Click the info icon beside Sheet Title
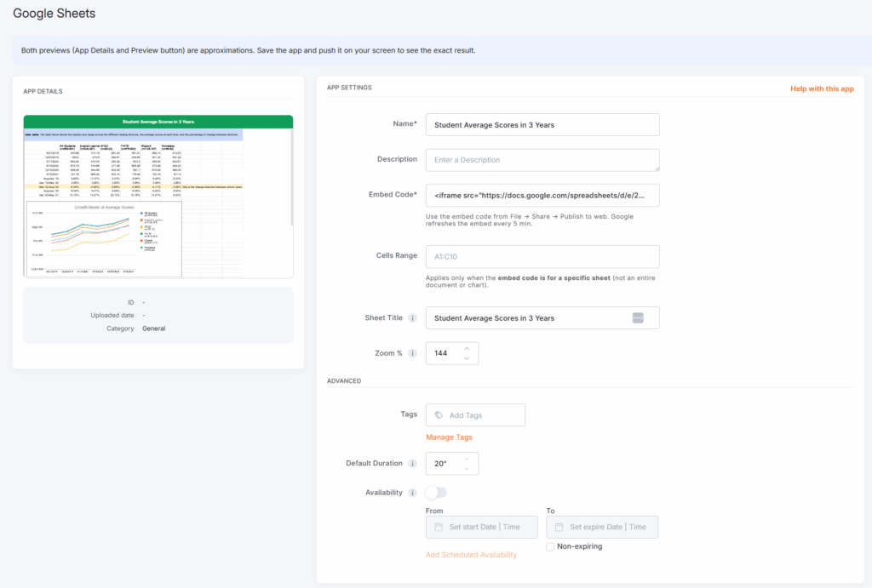The height and width of the screenshot is (588, 872). pos(414,317)
